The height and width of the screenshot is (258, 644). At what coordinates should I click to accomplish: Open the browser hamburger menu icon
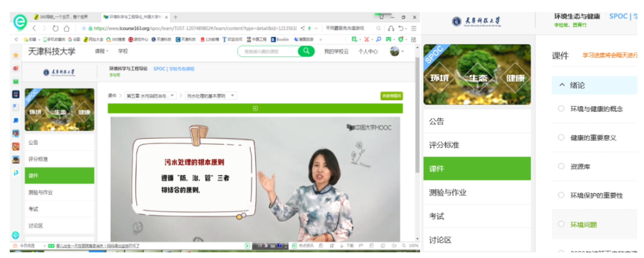click(414, 28)
